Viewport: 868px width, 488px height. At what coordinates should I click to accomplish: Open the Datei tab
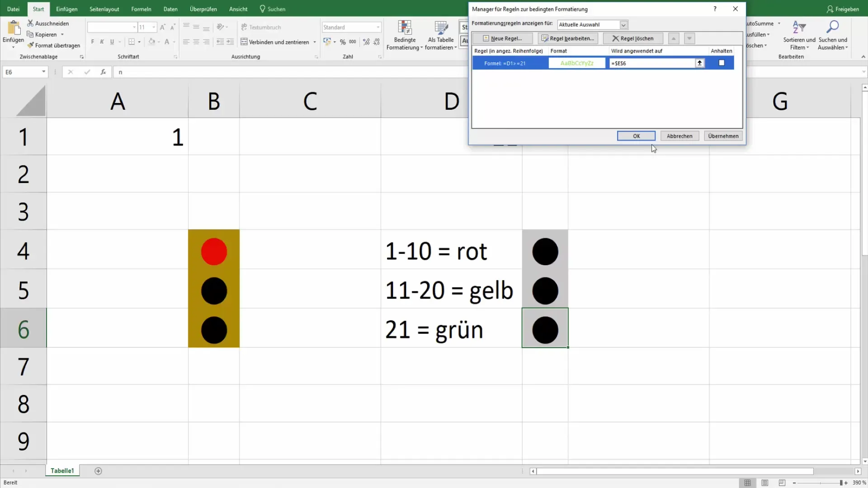point(14,9)
